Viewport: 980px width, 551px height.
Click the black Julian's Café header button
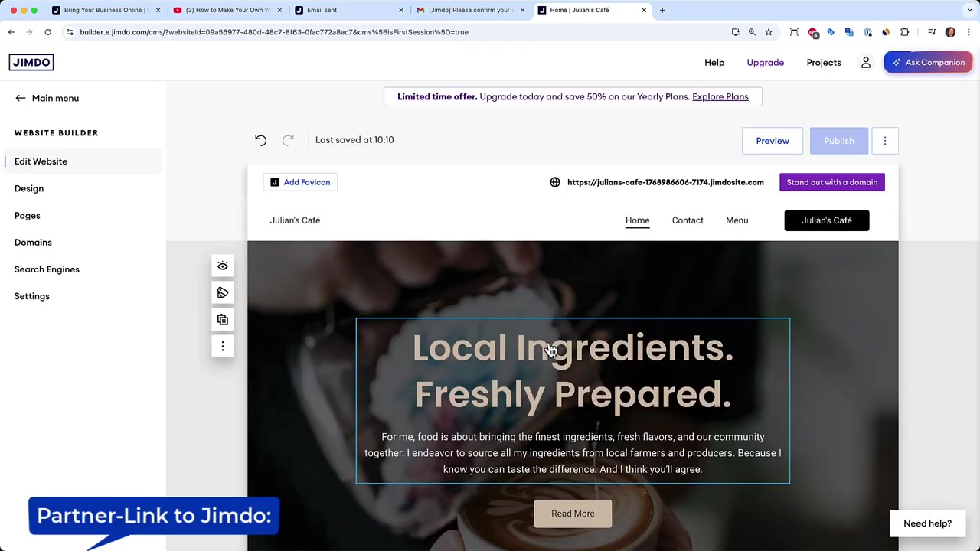click(827, 220)
